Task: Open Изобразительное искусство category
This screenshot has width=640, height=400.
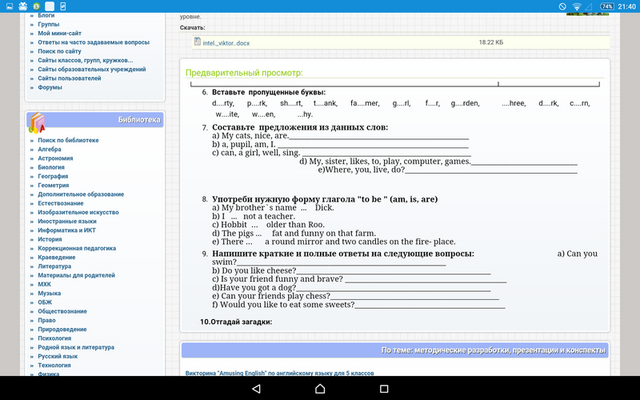Action: (x=78, y=212)
